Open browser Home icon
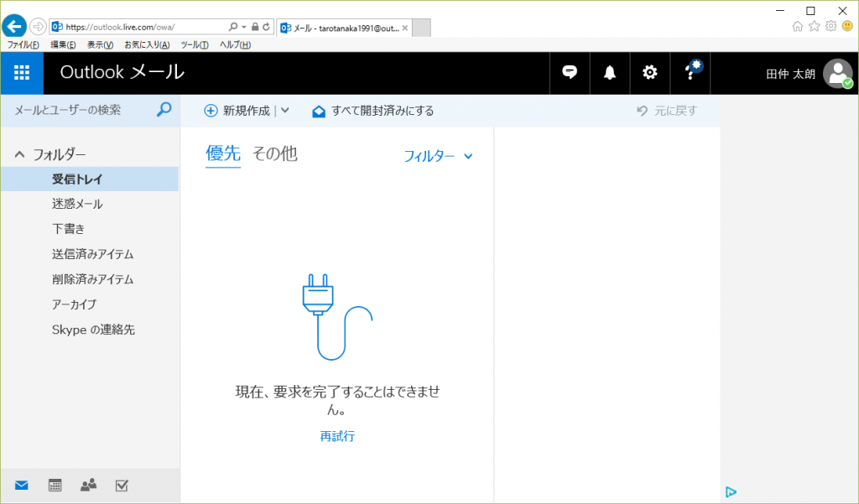This screenshot has width=859, height=504. 798,26
